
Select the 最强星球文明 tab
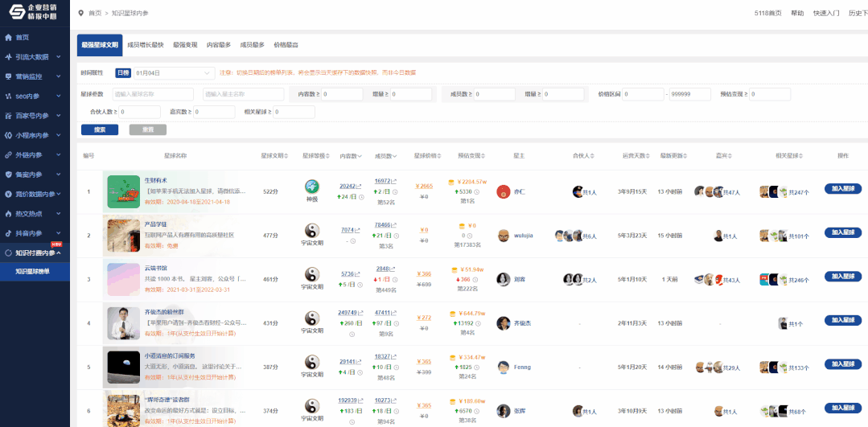pyautogui.click(x=100, y=45)
